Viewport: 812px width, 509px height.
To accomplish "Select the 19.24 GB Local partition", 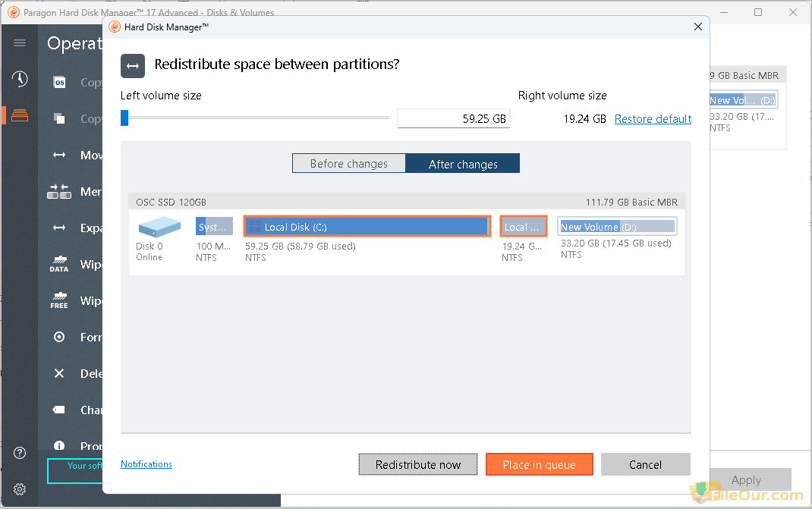I will pos(524,227).
